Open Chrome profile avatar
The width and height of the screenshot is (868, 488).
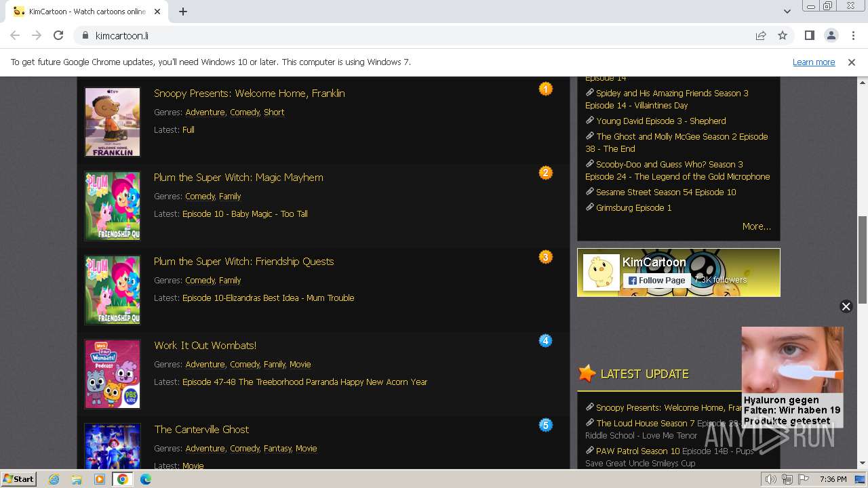tap(831, 35)
